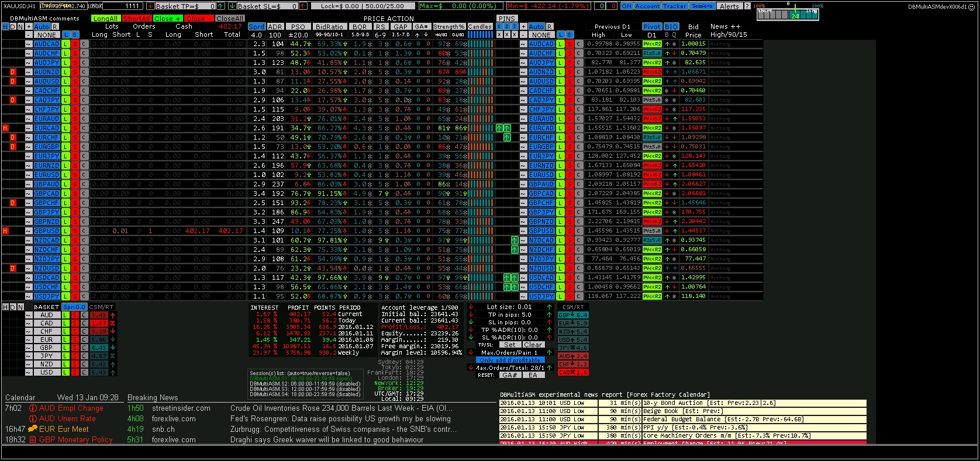Image resolution: width=980 pixels, height=461 pixels.
Task: Click GA# down arrow under Price Action header
Action: click(427, 34)
